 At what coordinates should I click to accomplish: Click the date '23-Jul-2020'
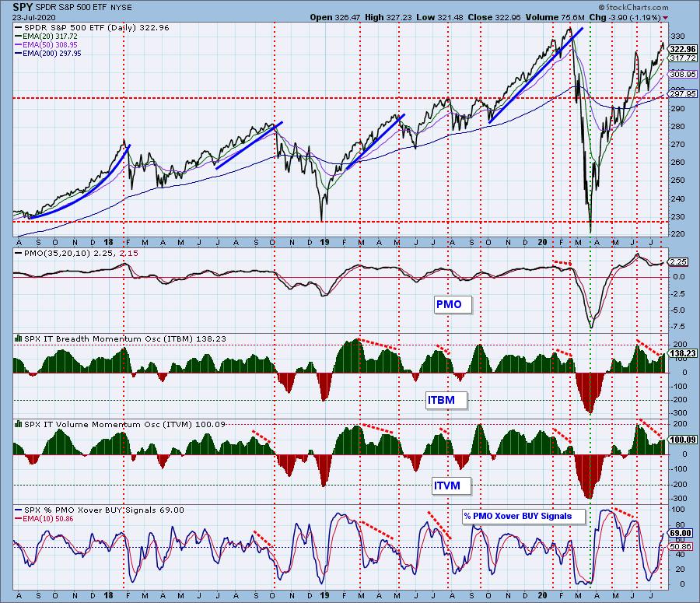[x=34, y=17]
